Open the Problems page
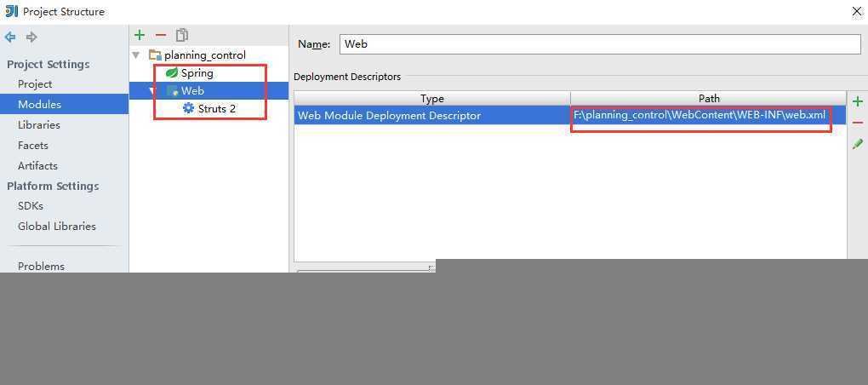868x385 pixels. pos(41,266)
